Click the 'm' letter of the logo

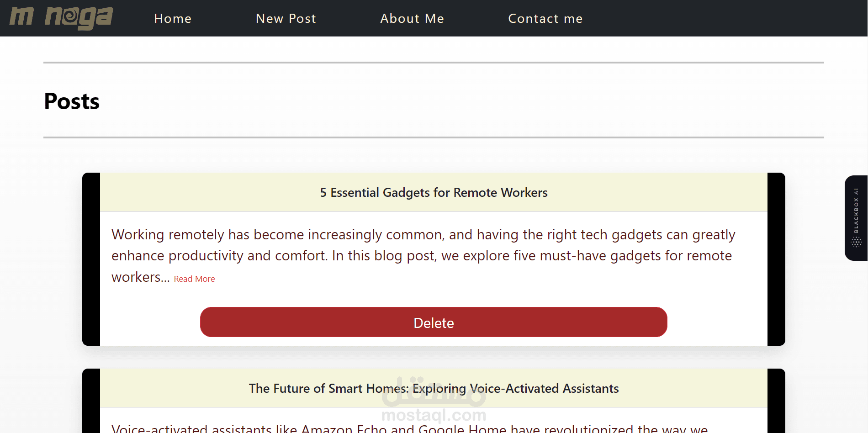pos(21,16)
